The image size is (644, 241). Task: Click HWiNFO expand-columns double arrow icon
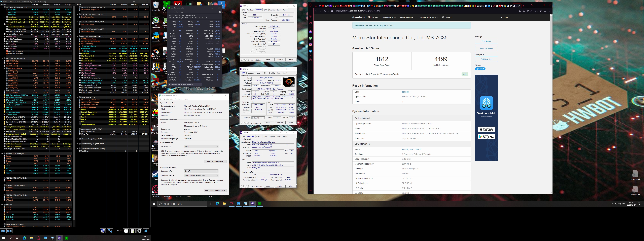coord(3,231)
